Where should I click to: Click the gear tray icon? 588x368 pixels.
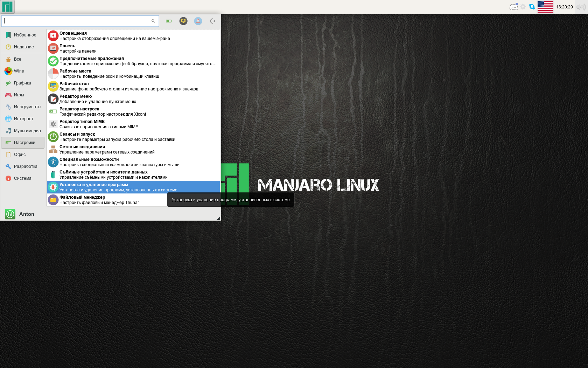(x=523, y=7)
